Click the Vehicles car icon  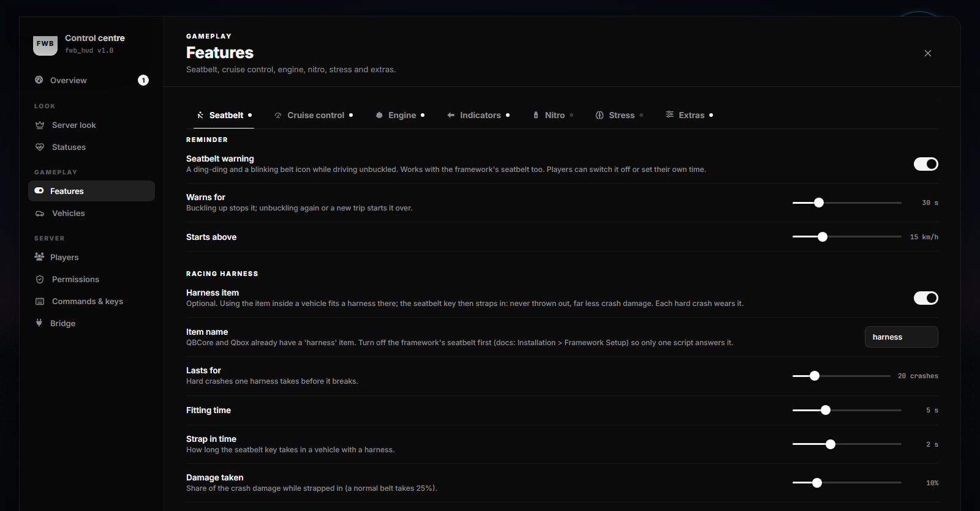coord(40,214)
